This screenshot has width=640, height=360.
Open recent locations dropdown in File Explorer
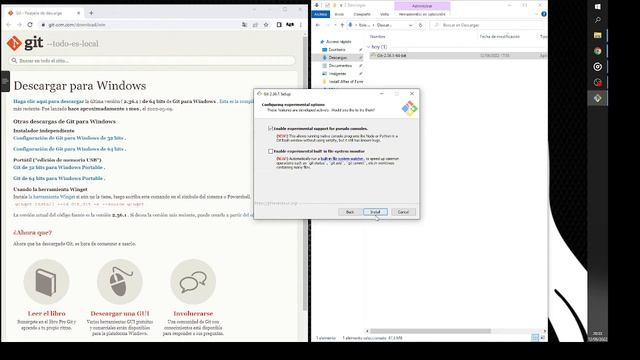(x=335, y=25)
